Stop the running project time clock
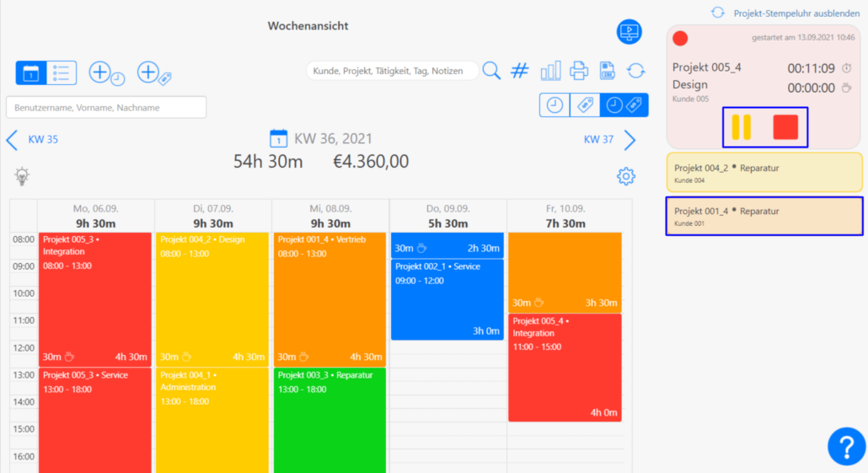This screenshot has height=473, width=868. pos(785,127)
